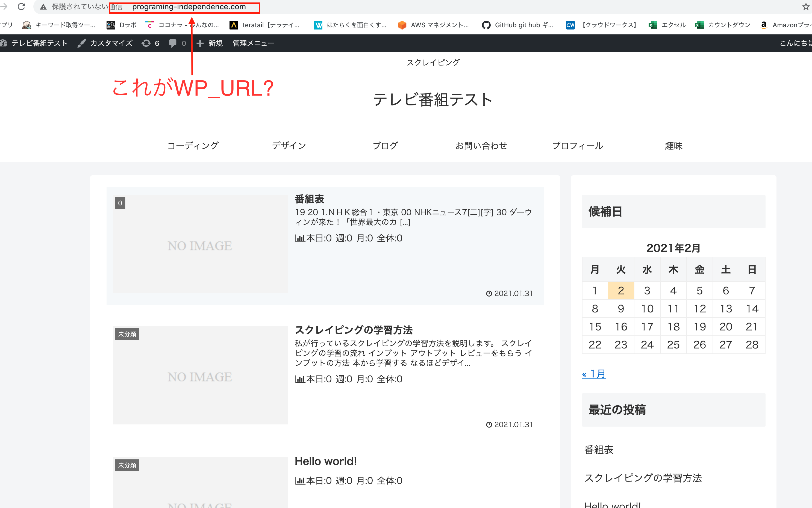Open the GitHub git hub bookmark
Viewport: 812px width, 508px height.
(517, 25)
